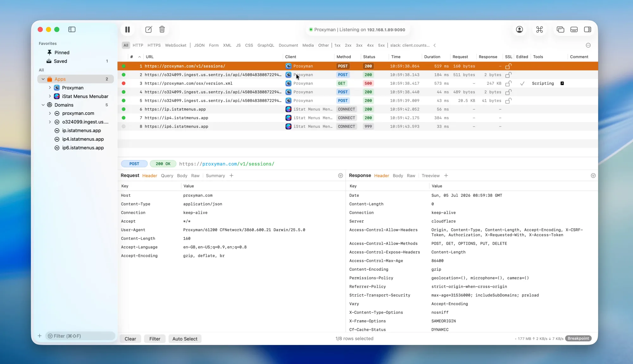The width and height of the screenshot is (633, 364).
Task: Click the SSL unlock icon in row 1
Action: [509, 66]
